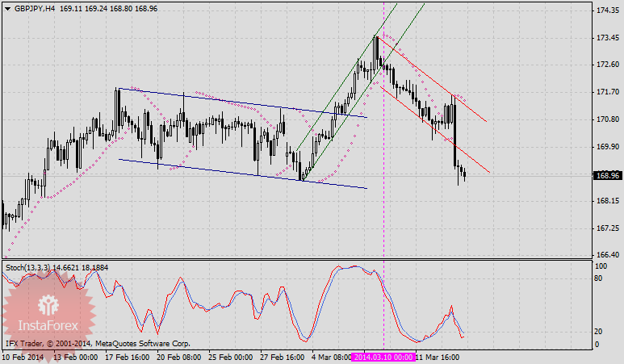Click the vertical dashed line in the main chart
Screen dimensions: 624x364
[x=383, y=202]
